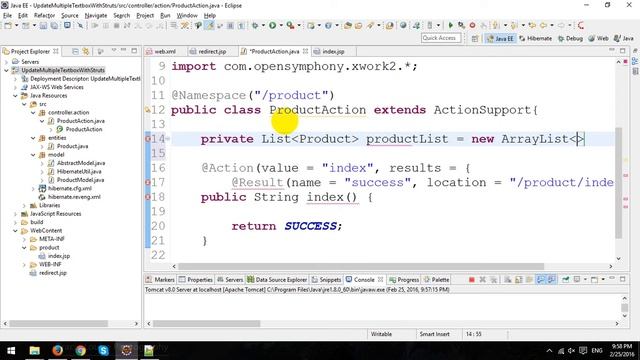This screenshot has width=640, height=360.
Task: Click the Skype icon in the taskbar
Action: click(103, 350)
